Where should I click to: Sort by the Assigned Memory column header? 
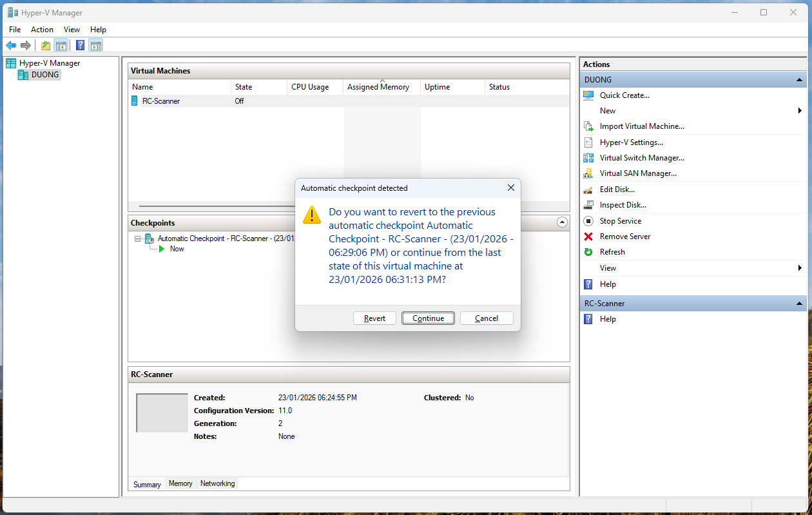382,87
